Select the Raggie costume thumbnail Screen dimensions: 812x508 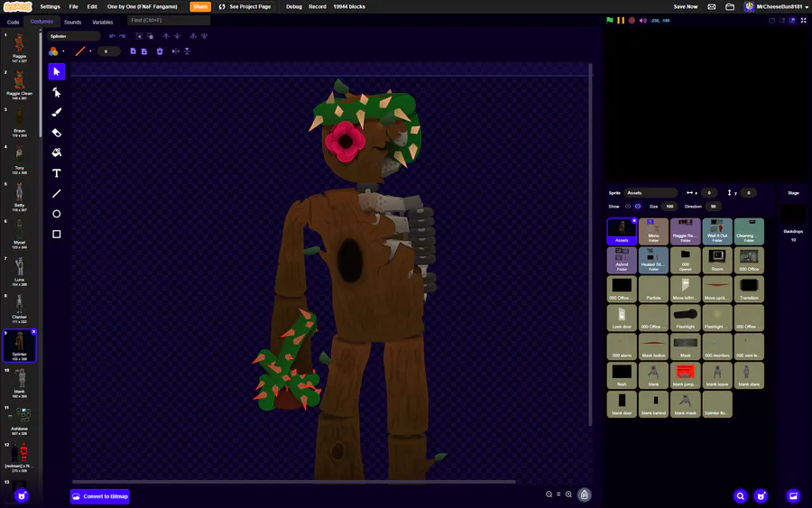click(20, 48)
